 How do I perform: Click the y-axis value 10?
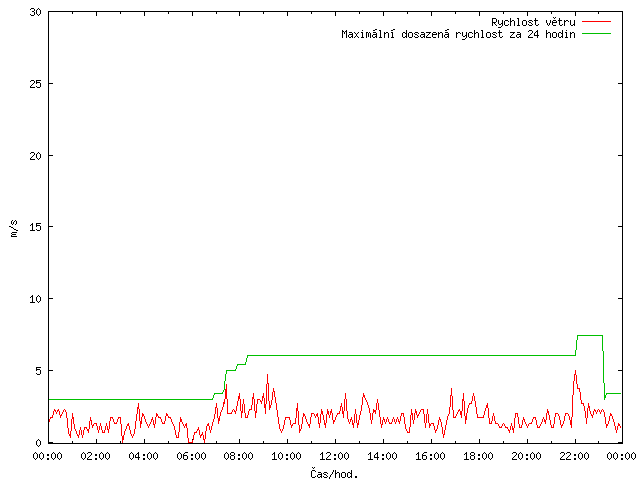point(36,299)
